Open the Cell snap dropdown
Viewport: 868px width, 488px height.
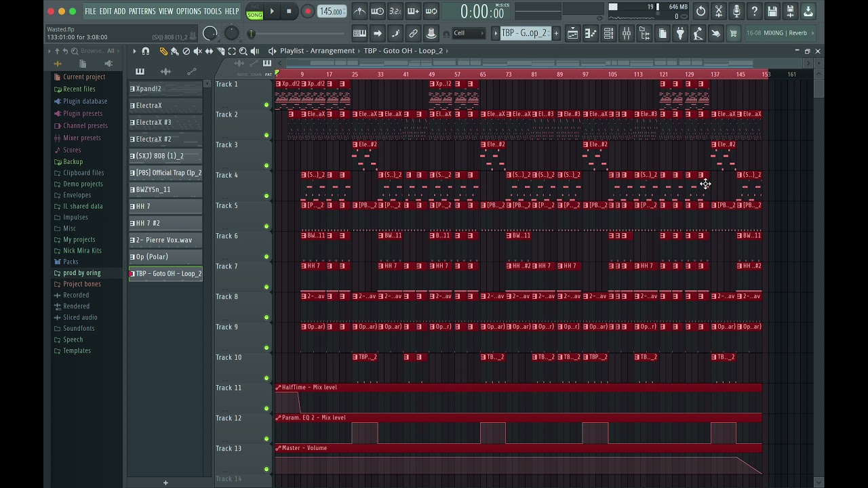pos(469,33)
